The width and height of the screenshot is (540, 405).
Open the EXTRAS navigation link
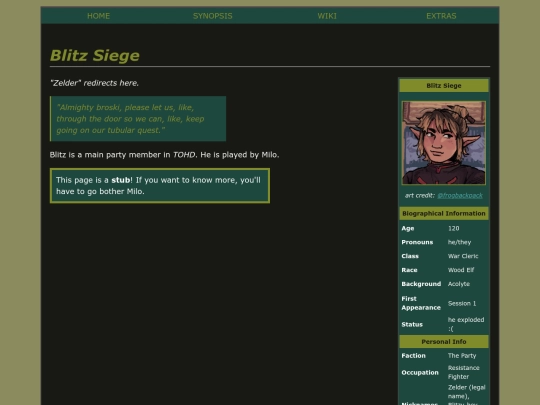pyautogui.click(x=441, y=16)
